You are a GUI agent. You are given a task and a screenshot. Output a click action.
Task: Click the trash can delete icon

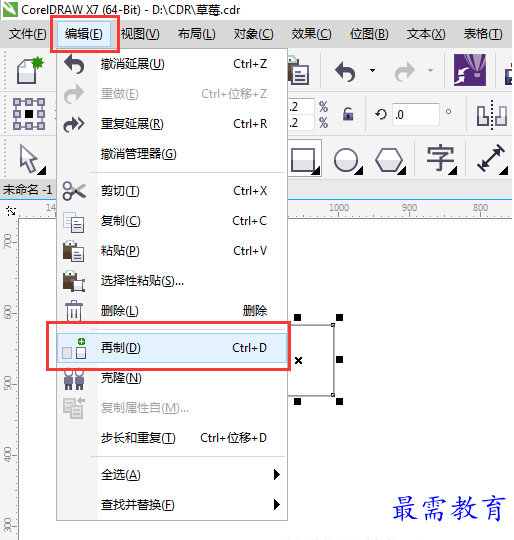click(x=74, y=311)
